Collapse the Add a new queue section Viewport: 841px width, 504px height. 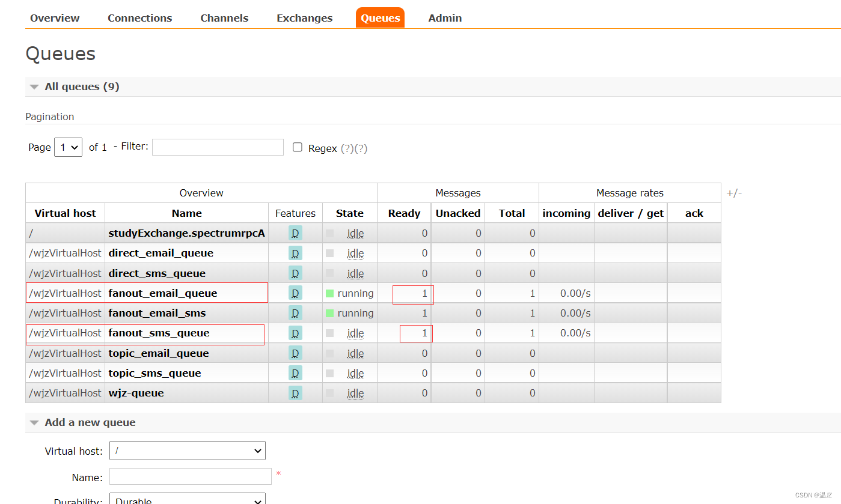pyautogui.click(x=90, y=422)
